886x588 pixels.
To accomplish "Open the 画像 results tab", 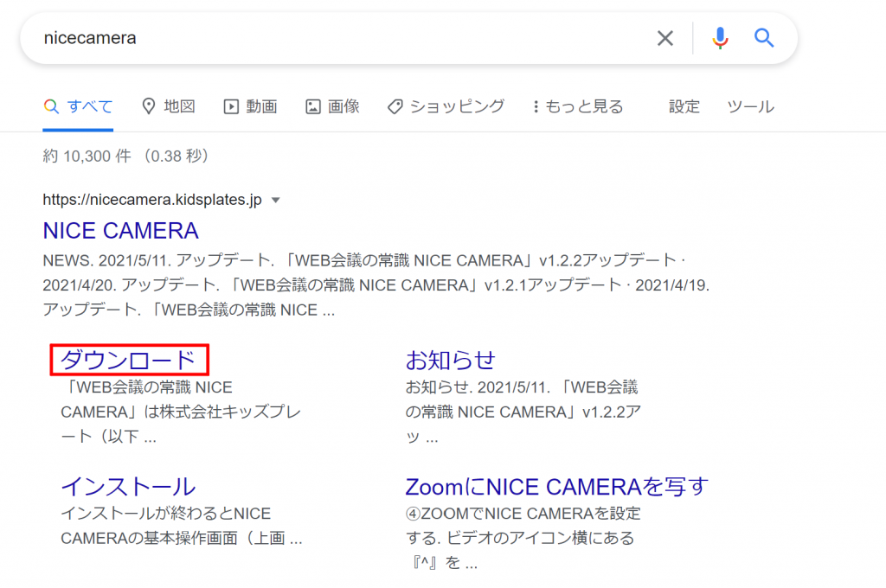I will pos(333,106).
